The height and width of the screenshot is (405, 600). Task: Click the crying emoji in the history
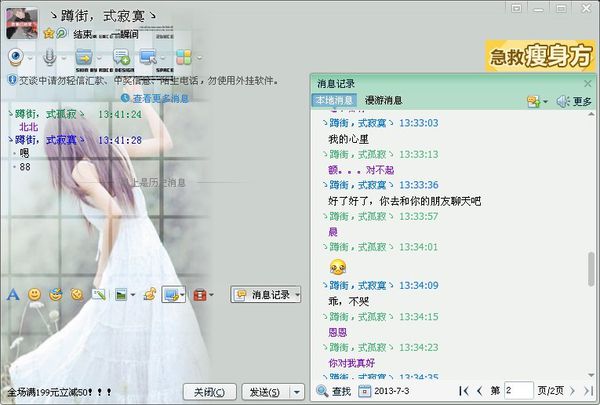coord(338,267)
